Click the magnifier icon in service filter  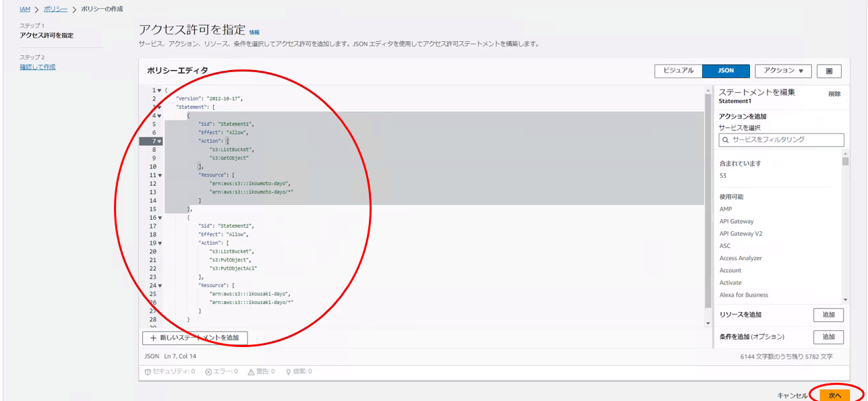(x=726, y=140)
